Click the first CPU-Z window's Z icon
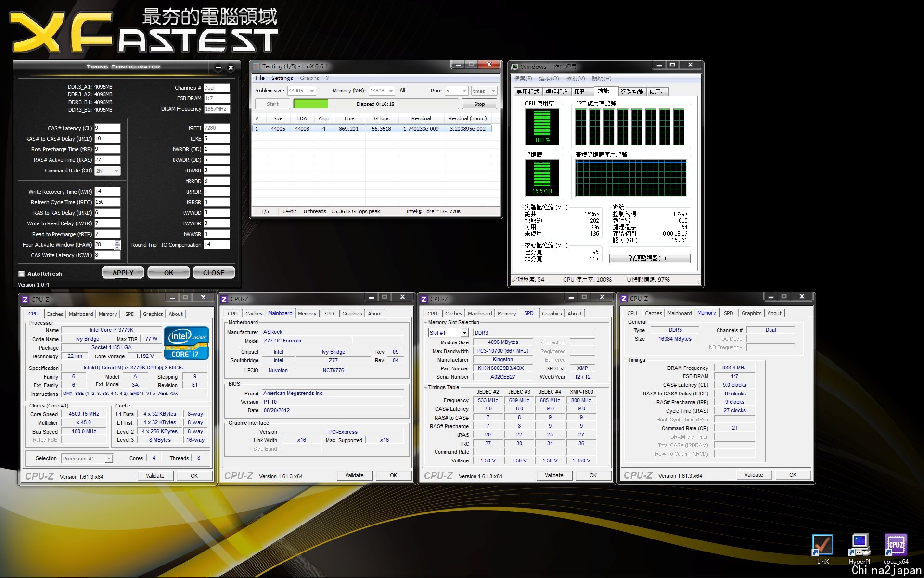This screenshot has width=924, height=578. coord(25,299)
